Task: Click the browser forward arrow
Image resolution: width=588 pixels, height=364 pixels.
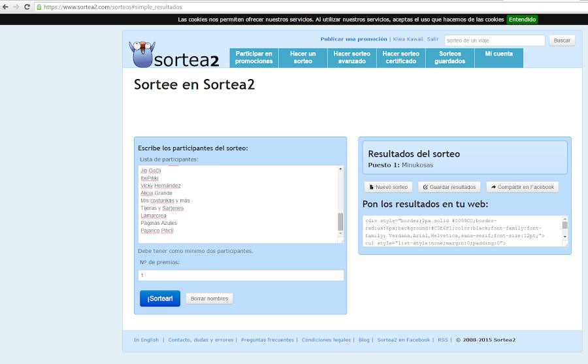Action: click(x=16, y=7)
